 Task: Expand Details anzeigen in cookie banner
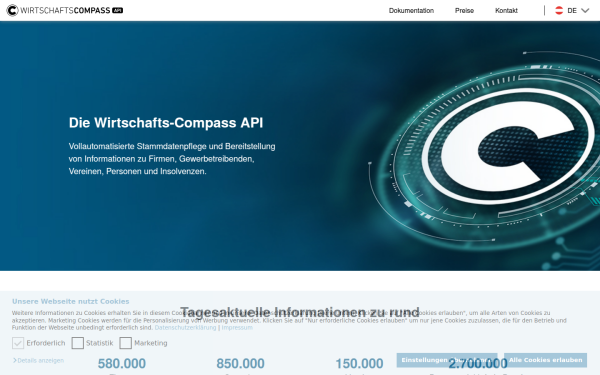pos(38,360)
